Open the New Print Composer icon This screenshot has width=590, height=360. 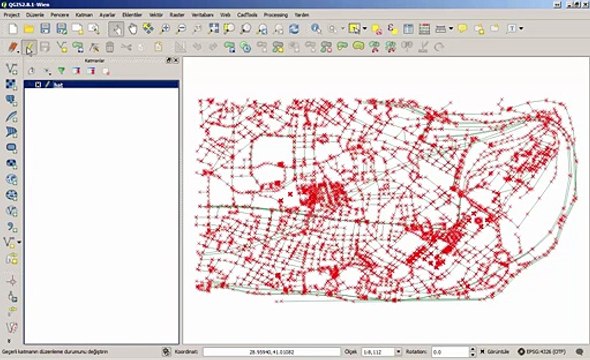78,29
